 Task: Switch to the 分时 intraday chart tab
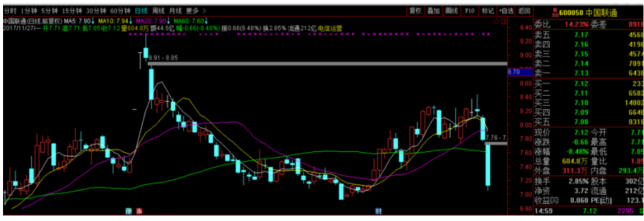(x=9, y=10)
